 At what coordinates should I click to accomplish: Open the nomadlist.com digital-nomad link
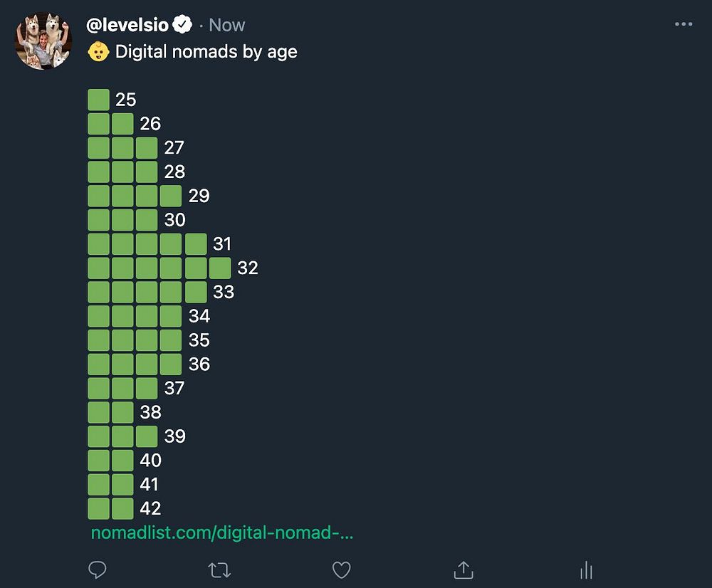[x=222, y=532]
